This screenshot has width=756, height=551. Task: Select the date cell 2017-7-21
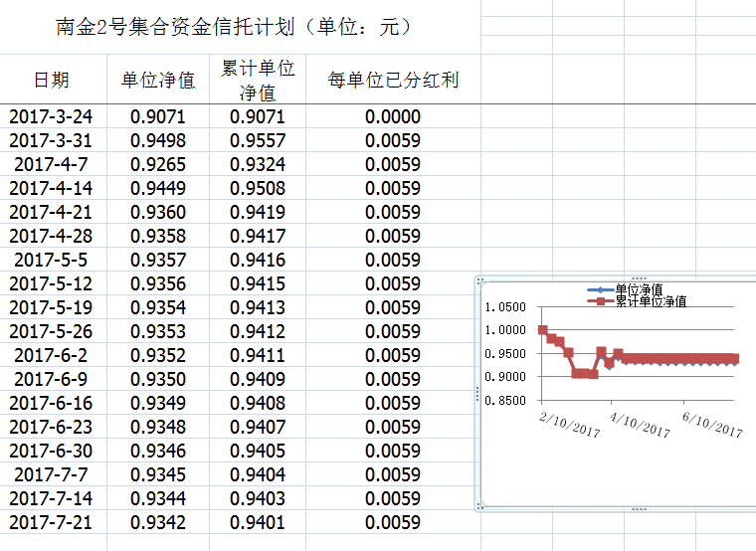(52, 522)
